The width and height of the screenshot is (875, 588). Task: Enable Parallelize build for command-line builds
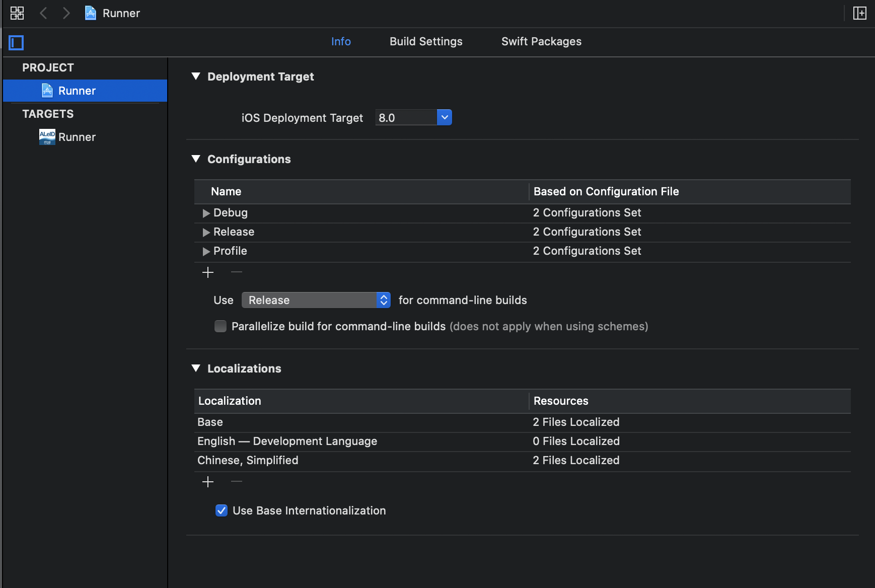(221, 326)
